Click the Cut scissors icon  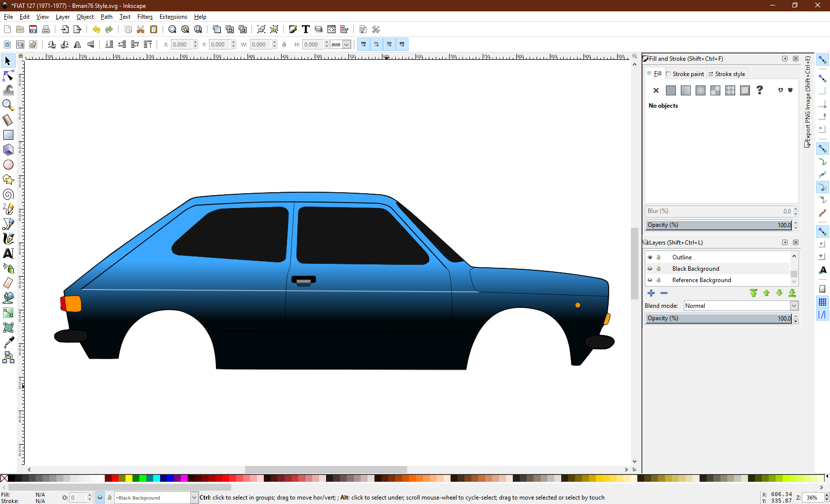coord(141,29)
